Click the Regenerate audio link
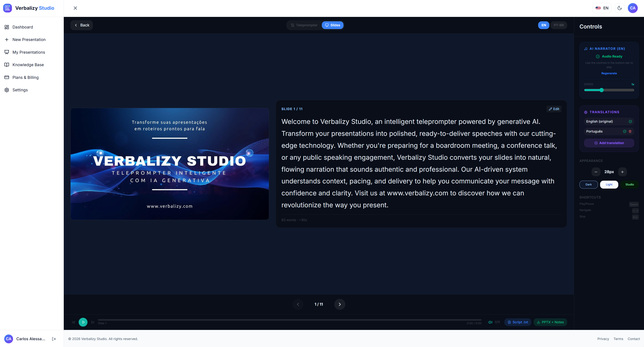Image resolution: width=644 pixels, height=347 pixels. pos(609,73)
